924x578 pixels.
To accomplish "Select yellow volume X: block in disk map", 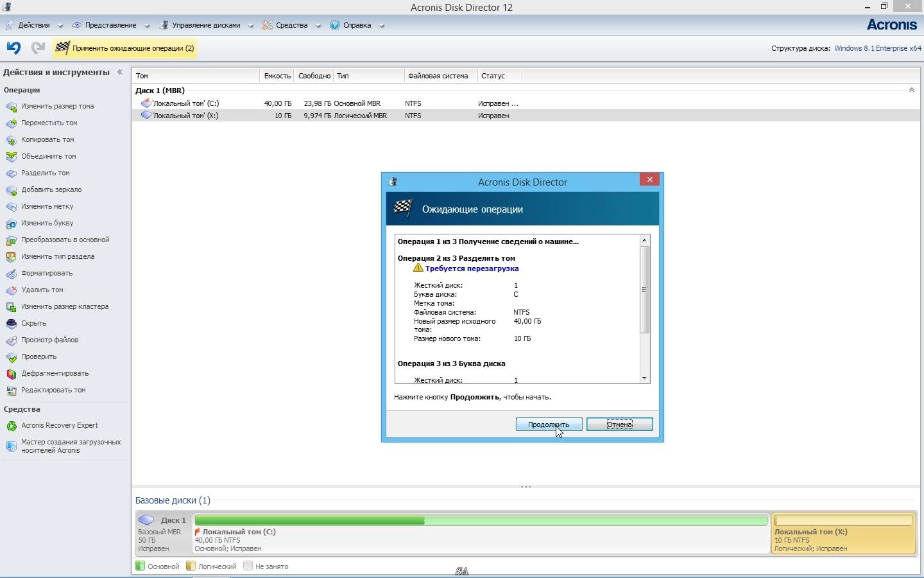I will [x=843, y=533].
